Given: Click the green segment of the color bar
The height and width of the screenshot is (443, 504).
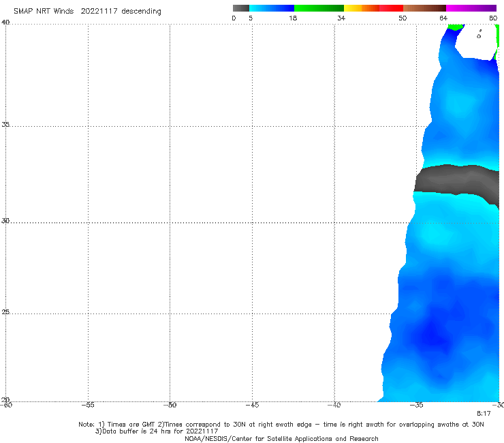Looking at the screenshot, I should tap(319, 8).
